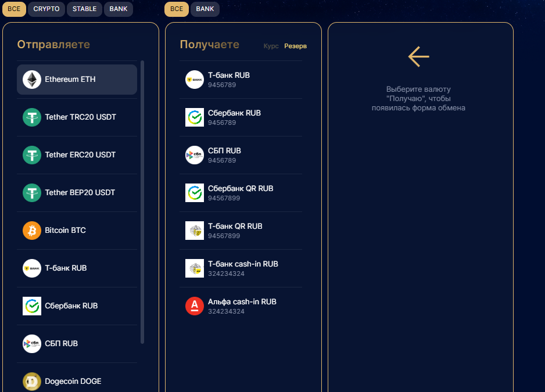Click Сбербанк RUB logo in receive list
This screenshot has width=545, height=392.
coord(195,117)
